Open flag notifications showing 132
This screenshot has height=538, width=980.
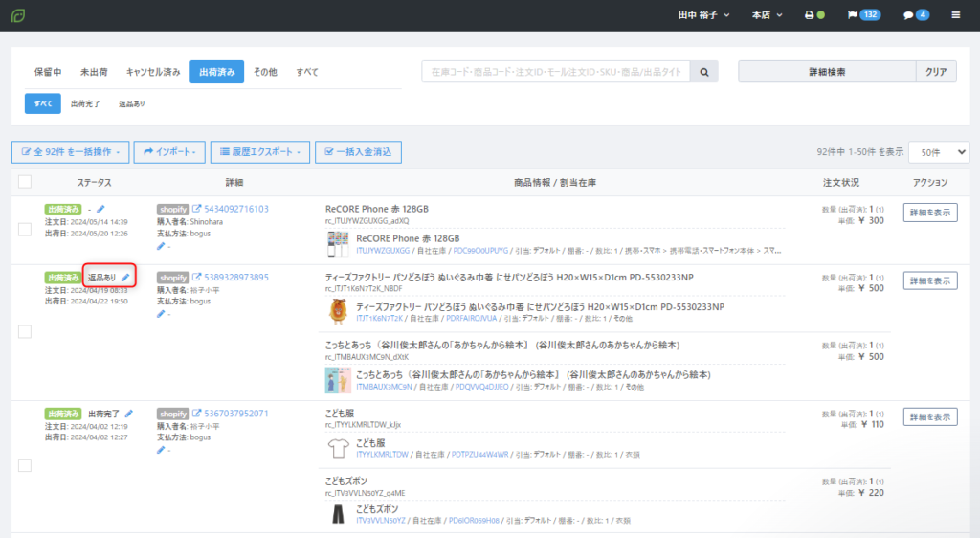tap(862, 15)
